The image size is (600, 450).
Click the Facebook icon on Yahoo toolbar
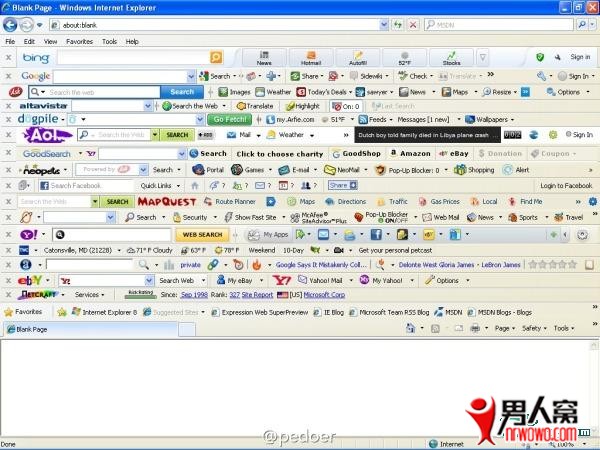pyautogui.click(x=376, y=234)
